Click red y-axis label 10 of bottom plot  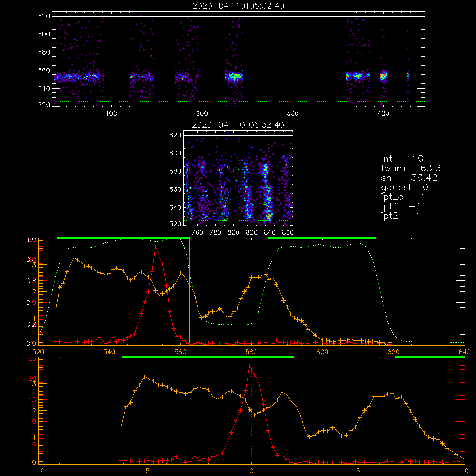(x=32, y=421)
